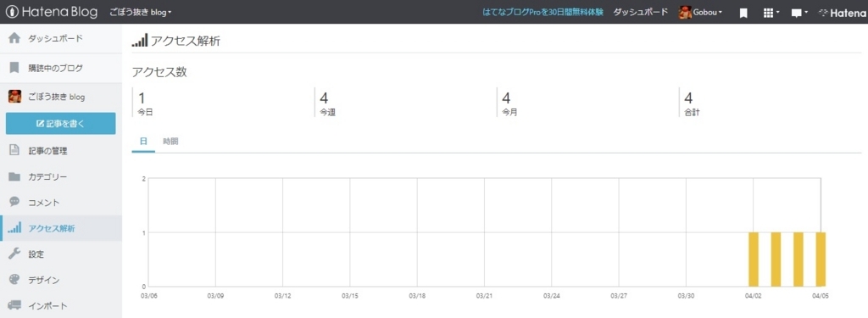Go to ダッシュボード link in top bar
Screen dimensions: 868x318
641,12
